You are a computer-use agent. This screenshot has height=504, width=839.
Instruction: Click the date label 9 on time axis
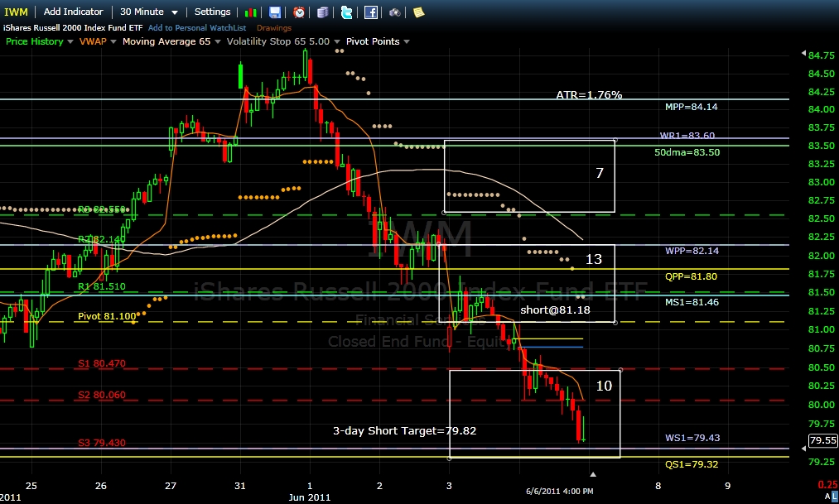click(x=727, y=486)
